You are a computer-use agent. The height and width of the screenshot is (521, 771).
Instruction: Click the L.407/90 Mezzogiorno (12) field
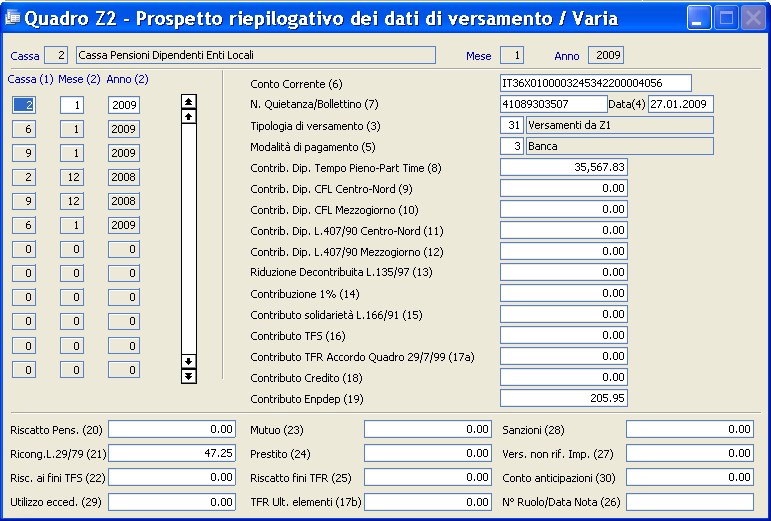point(563,251)
